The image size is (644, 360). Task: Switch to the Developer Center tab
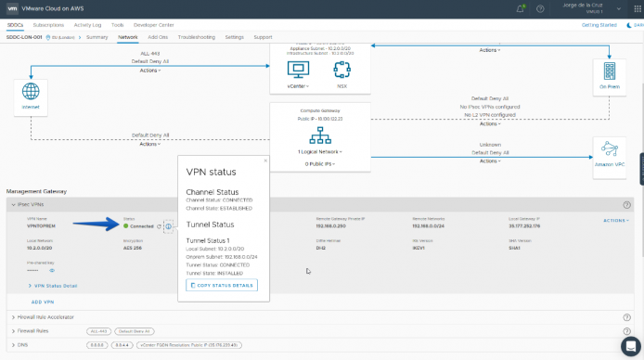[154, 25]
